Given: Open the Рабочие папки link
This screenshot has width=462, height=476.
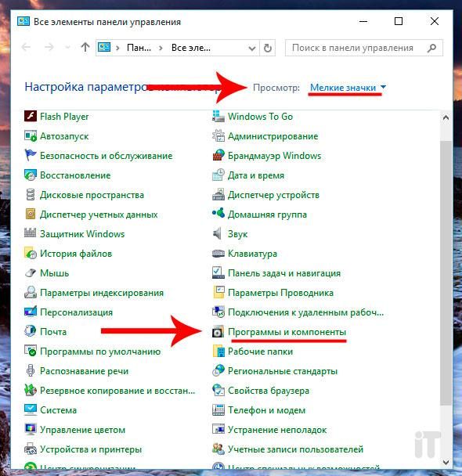Looking at the screenshot, I should [x=260, y=352].
